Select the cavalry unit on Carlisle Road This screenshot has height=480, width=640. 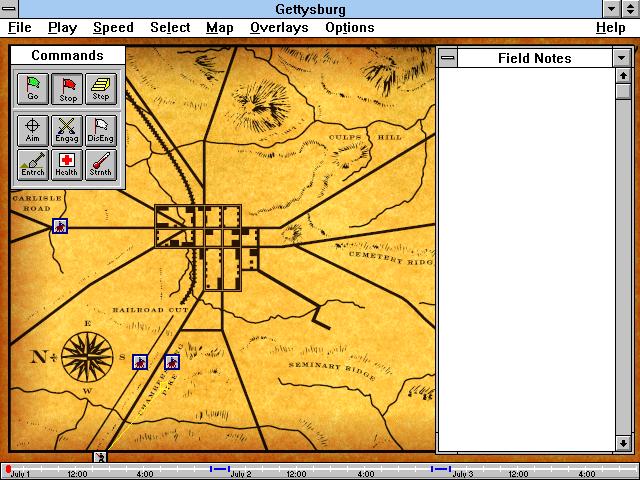(60, 226)
